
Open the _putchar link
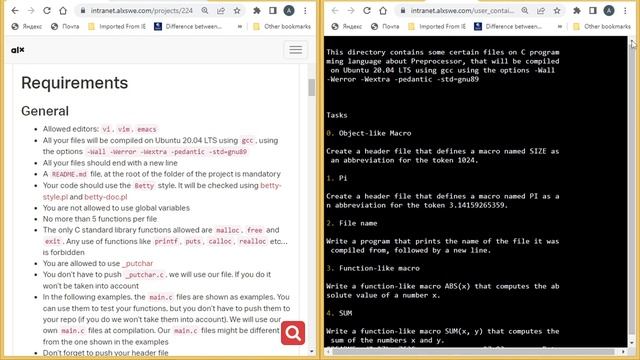(x=138, y=263)
